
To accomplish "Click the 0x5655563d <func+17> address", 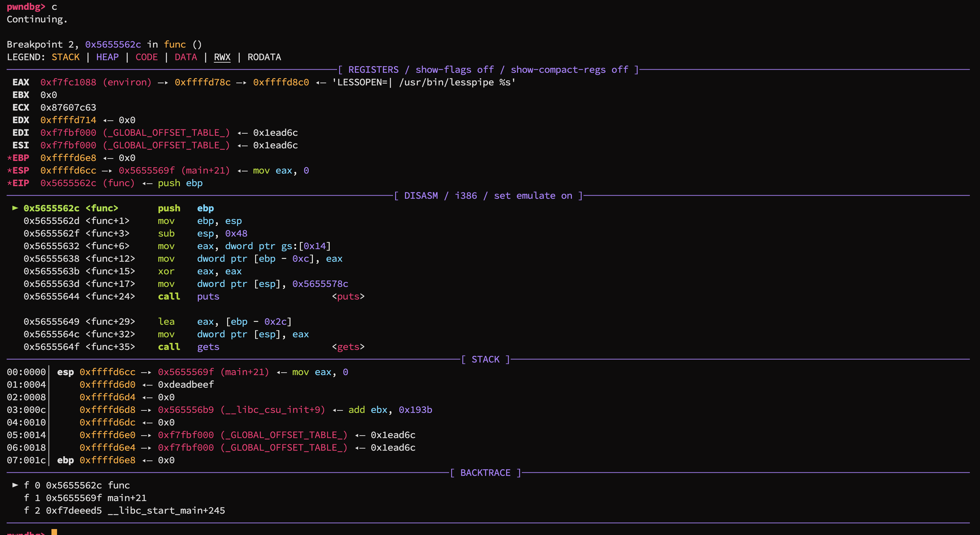I will [x=79, y=284].
